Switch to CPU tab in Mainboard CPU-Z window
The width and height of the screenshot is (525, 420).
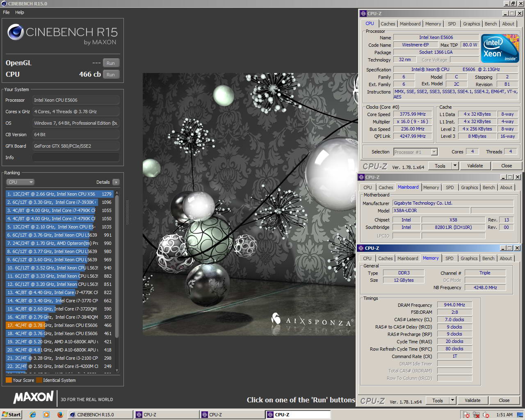367,187
